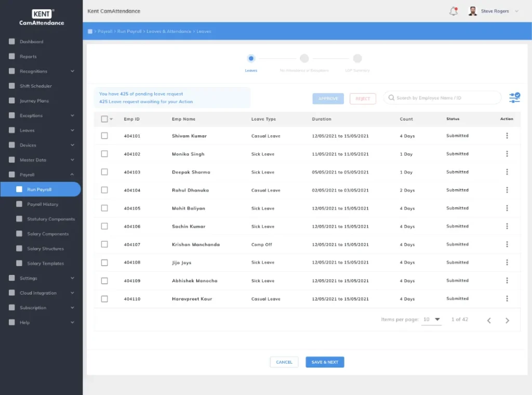Viewport: 532px width, 395px height.
Task: Check the row for Emp ID 404101
Action: click(x=104, y=136)
